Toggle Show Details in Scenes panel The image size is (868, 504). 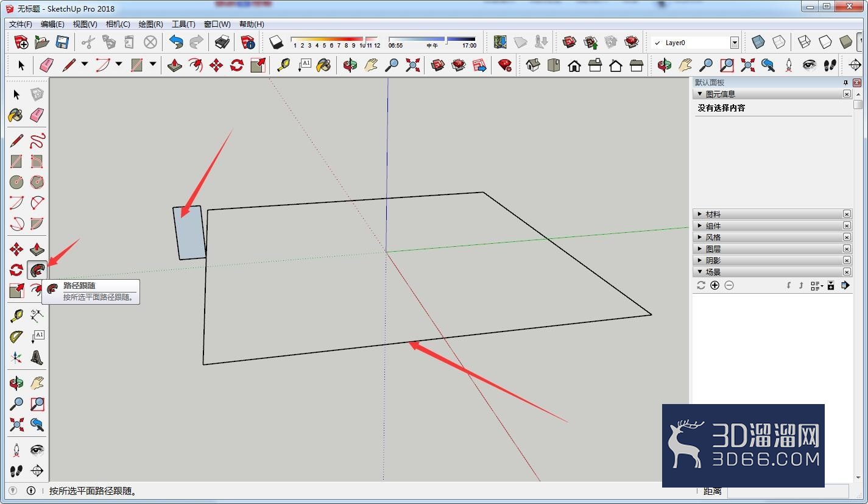coord(831,285)
